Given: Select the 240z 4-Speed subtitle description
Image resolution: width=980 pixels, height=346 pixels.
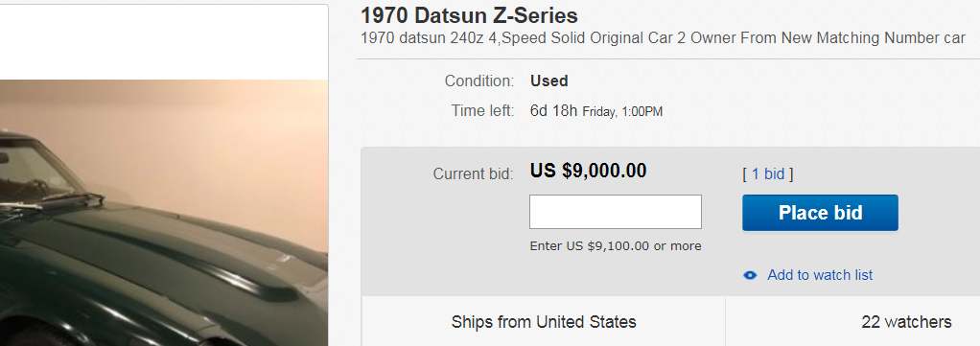Looking at the screenshot, I should coord(664,38).
